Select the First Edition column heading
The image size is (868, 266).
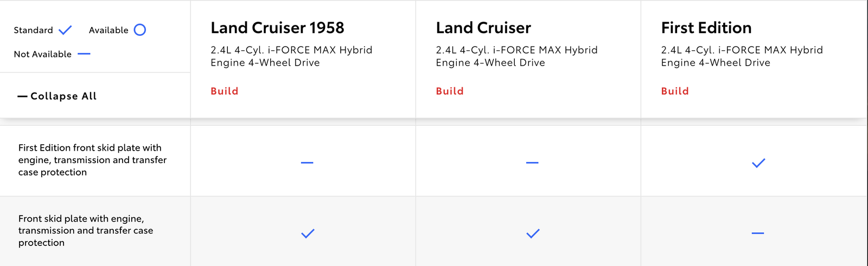[706, 28]
